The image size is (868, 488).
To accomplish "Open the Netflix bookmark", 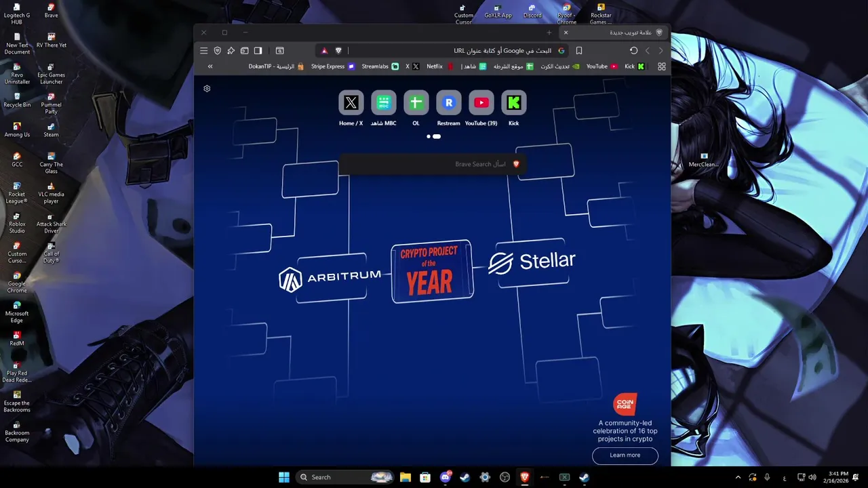I will [x=440, y=66].
